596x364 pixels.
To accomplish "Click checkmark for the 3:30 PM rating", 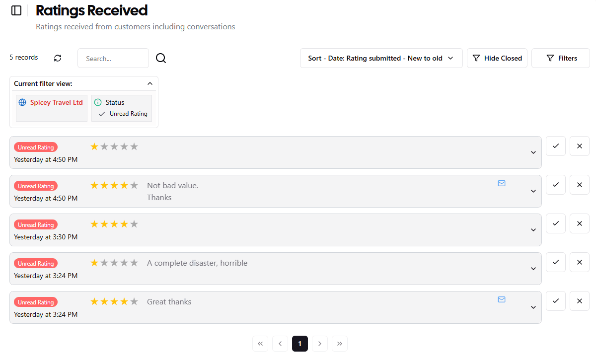I will pyautogui.click(x=556, y=223).
